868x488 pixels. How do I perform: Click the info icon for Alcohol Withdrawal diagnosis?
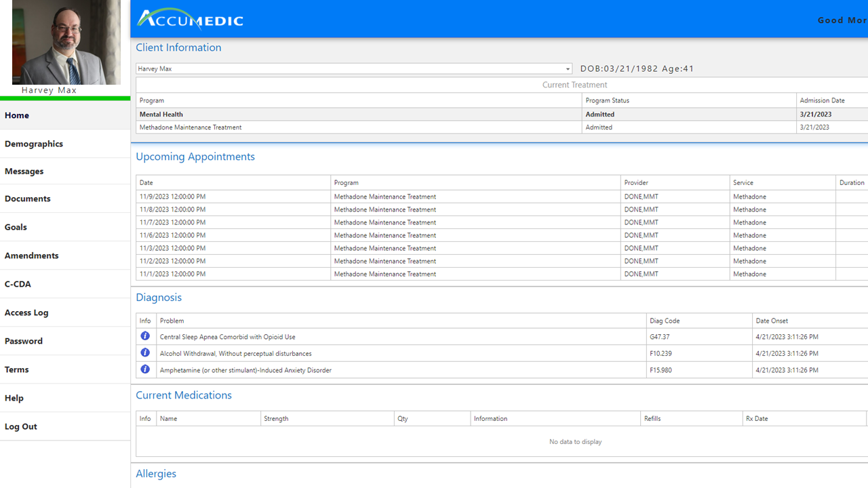145,352
